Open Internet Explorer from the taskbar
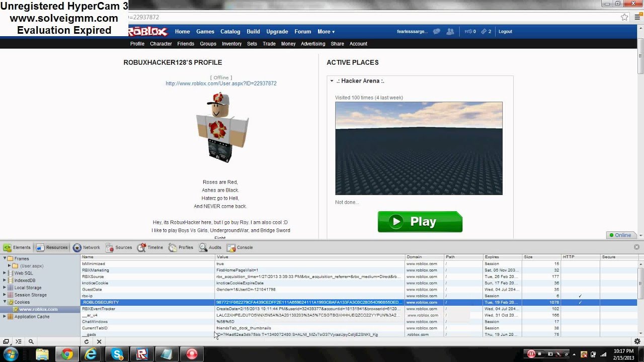The height and width of the screenshot is (362, 644). point(92,354)
